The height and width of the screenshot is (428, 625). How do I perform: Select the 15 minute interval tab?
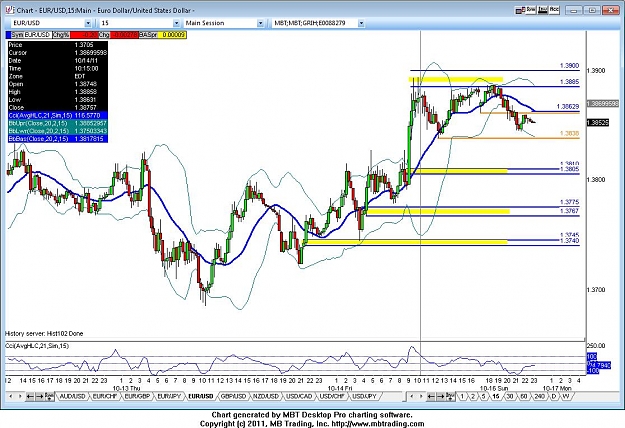[x=496, y=397]
